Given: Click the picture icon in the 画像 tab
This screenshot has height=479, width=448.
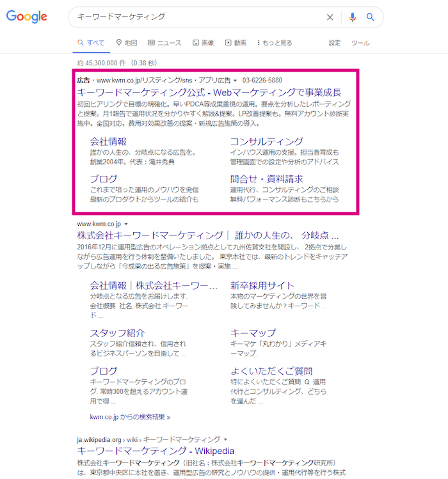Looking at the screenshot, I should click(x=196, y=43).
